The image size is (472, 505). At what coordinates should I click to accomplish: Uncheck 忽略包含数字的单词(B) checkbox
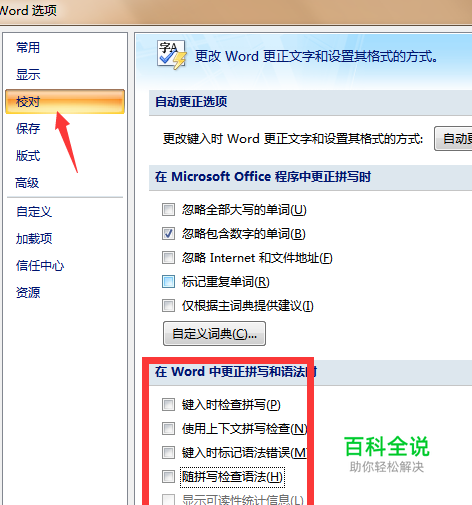[168, 234]
